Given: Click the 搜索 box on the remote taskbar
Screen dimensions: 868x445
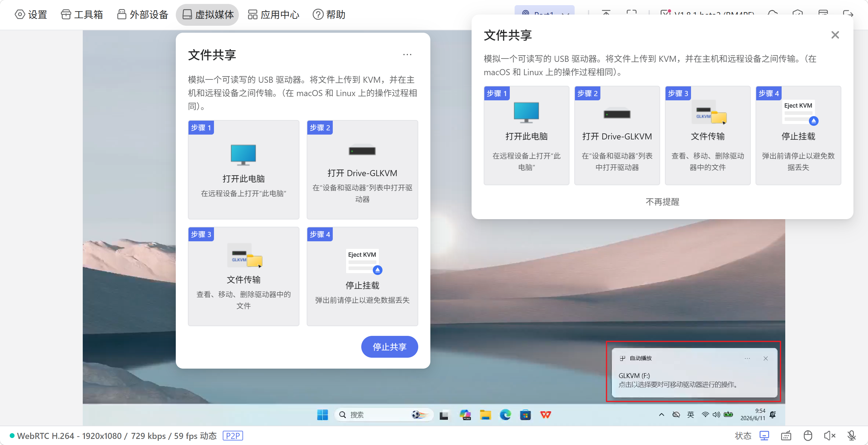Looking at the screenshot, I should (x=383, y=415).
